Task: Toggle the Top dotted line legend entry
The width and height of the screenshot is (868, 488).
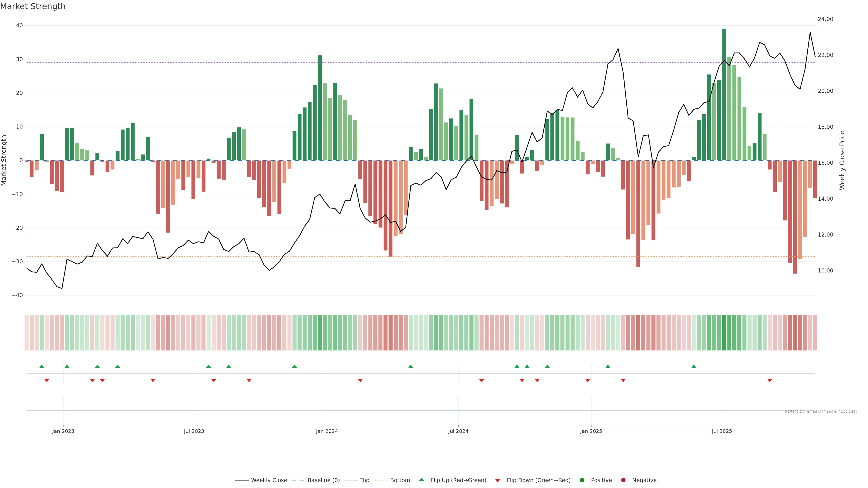Action: [x=364, y=480]
